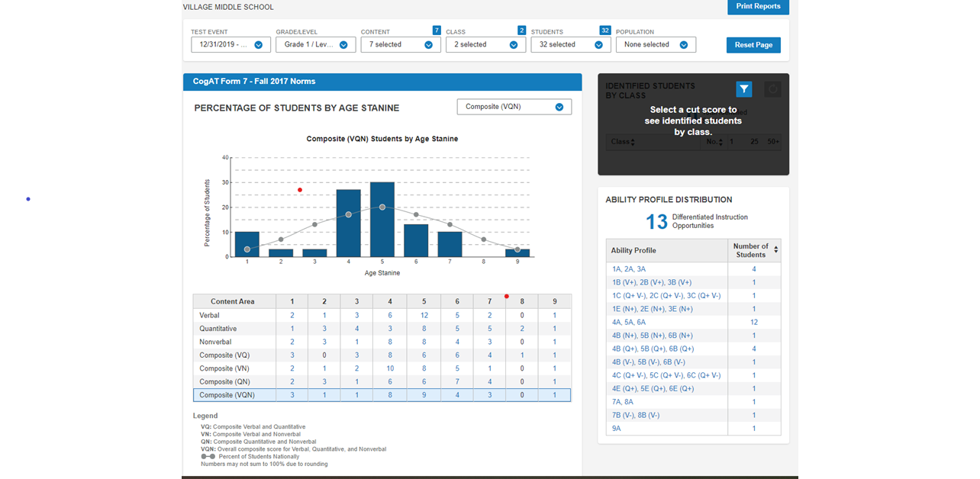The image size is (980, 479).
Task: Select the Composite (VN) stanine 4 value 10
Action: coord(390,368)
